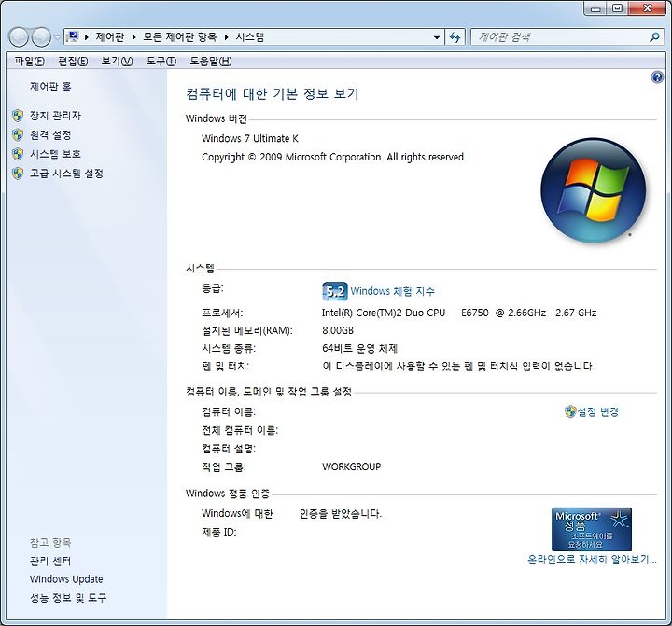Open 장치 관리자 link

coord(55,116)
